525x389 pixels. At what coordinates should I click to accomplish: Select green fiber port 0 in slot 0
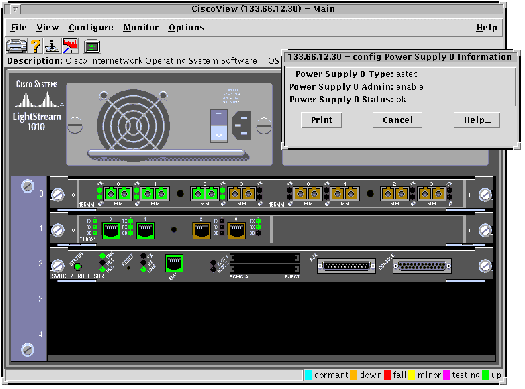(x=118, y=194)
